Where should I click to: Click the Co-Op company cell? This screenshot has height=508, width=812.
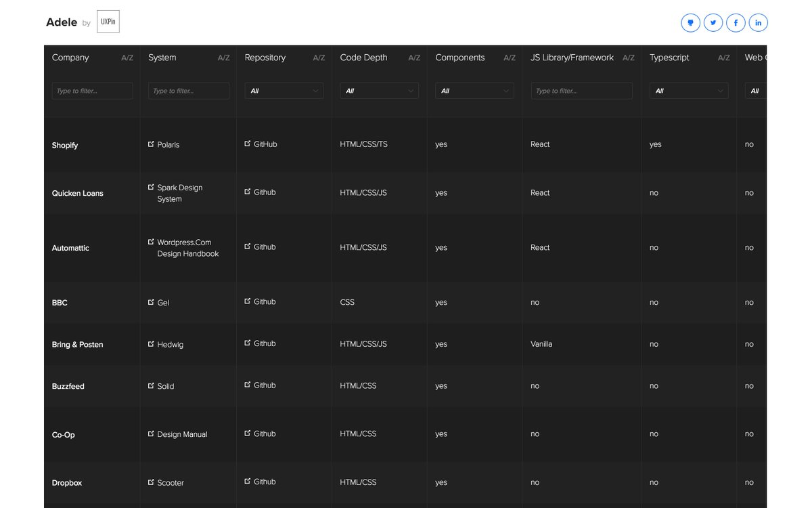(x=64, y=435)
